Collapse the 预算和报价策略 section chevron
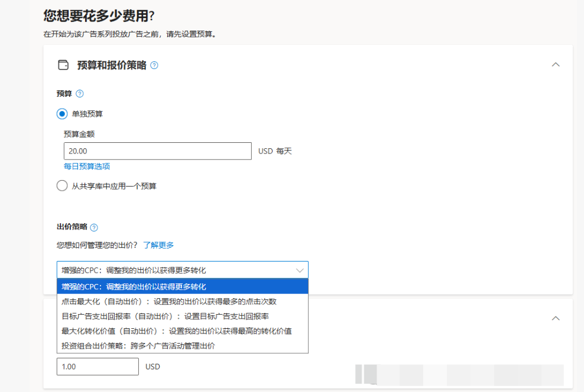The image size is (584, 392). click(x=554, y=64)
